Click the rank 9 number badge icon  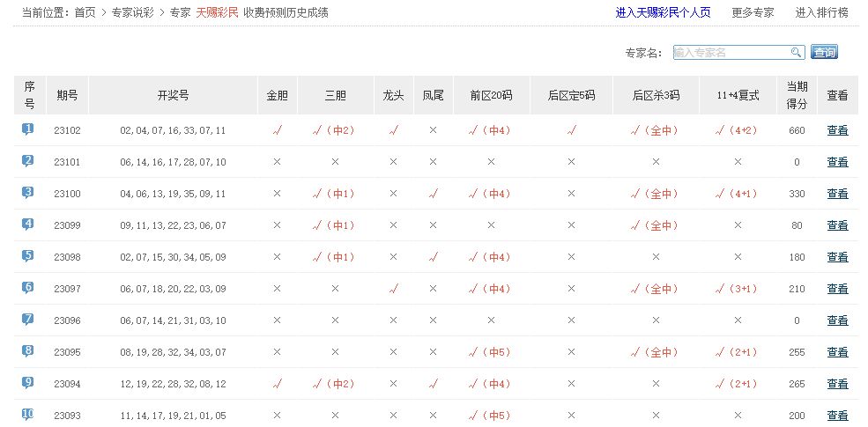[28, 383]
